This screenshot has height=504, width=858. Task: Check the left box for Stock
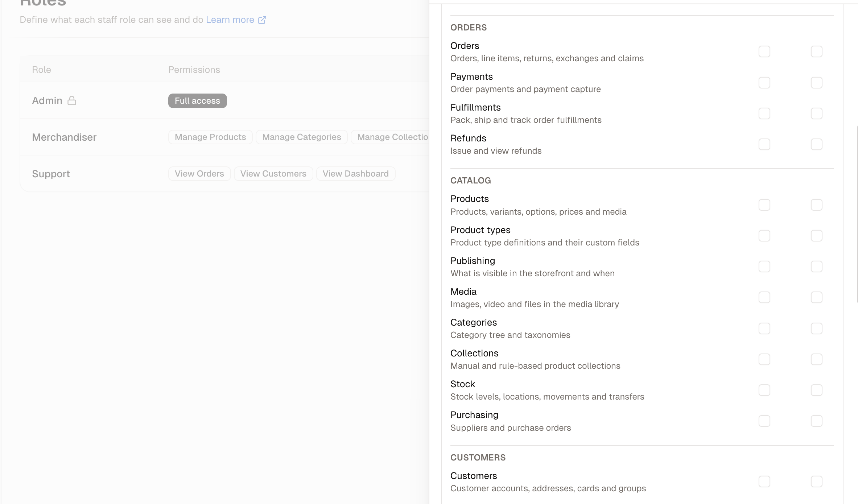point(764,390)
